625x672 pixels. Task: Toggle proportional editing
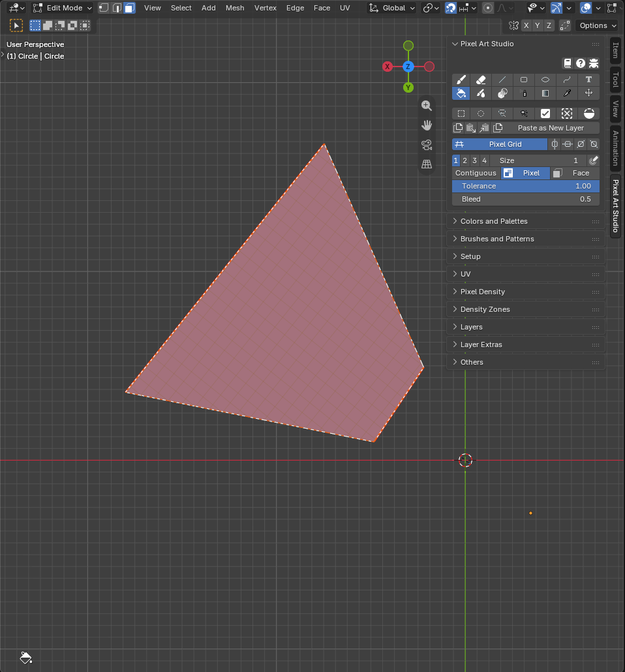[488, 8]
